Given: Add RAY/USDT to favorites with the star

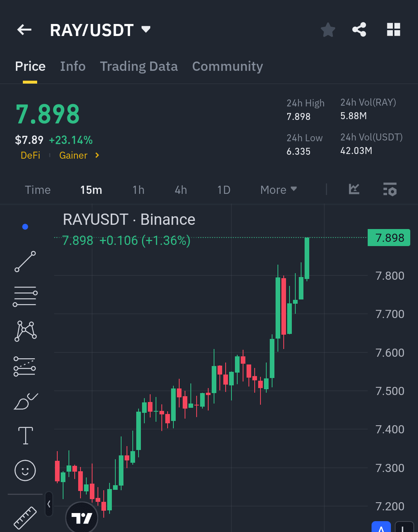Looking at the screenshot, I should click(328, 30).
